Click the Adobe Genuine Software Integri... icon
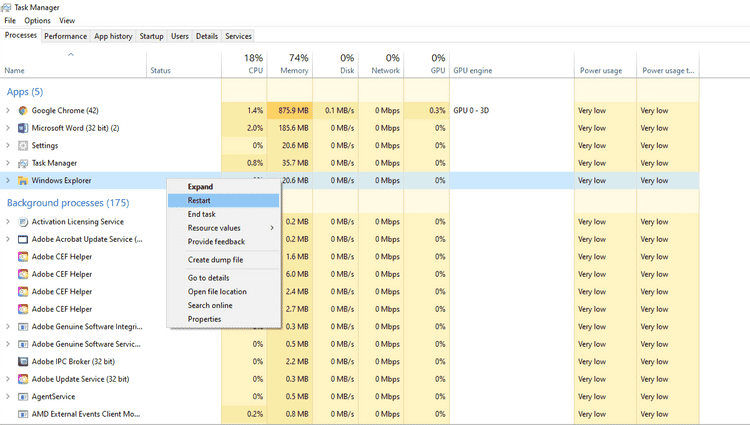 coord(23,327)
